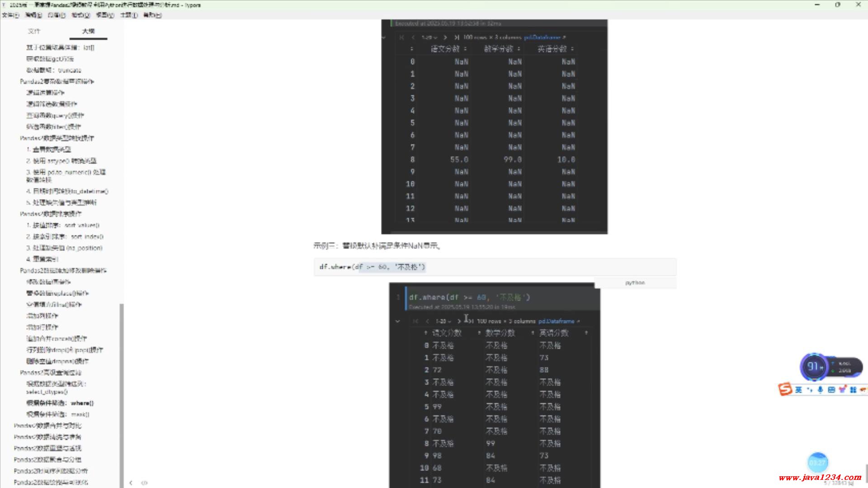Open the 主题(T) menu
The image size is (868, 488).
pyautogui.click(x=128, y=15)
